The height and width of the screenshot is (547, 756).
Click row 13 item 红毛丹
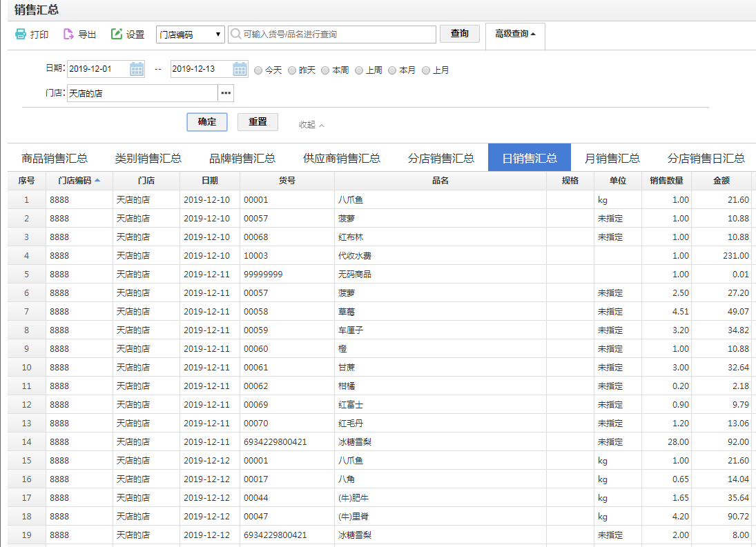coord(351,424)
